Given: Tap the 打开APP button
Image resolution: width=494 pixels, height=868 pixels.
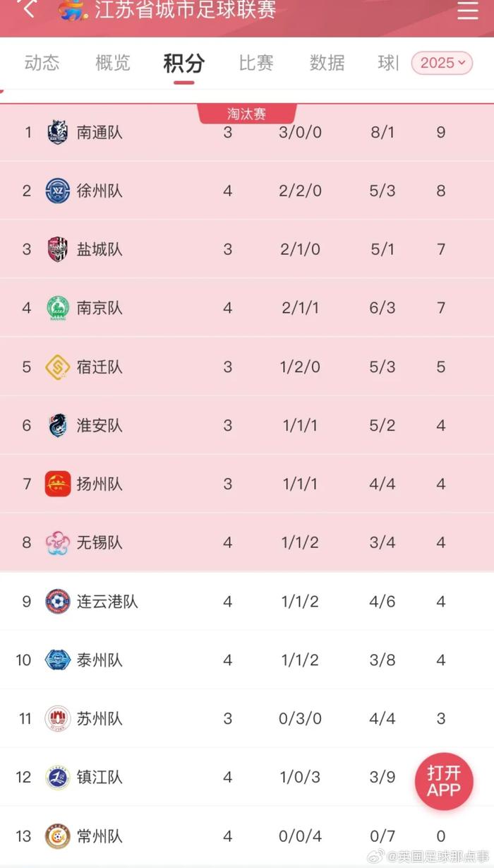Looking at the screenshot, I should pyautogui.click(x=443, y=782).
